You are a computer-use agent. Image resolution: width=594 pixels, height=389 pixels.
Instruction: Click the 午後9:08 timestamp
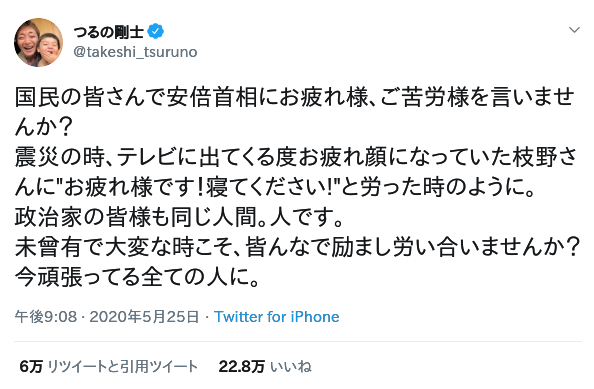point(46,317)
